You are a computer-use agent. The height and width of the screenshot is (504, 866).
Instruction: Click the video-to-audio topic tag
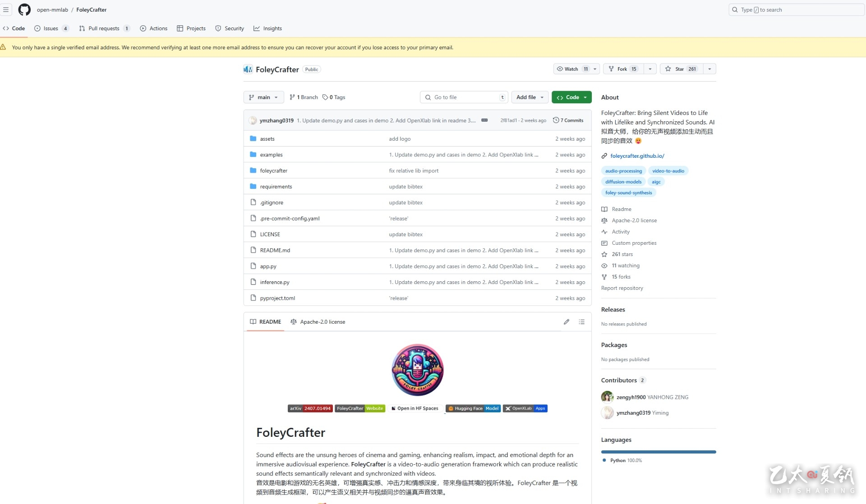click(x=668, y=171)
